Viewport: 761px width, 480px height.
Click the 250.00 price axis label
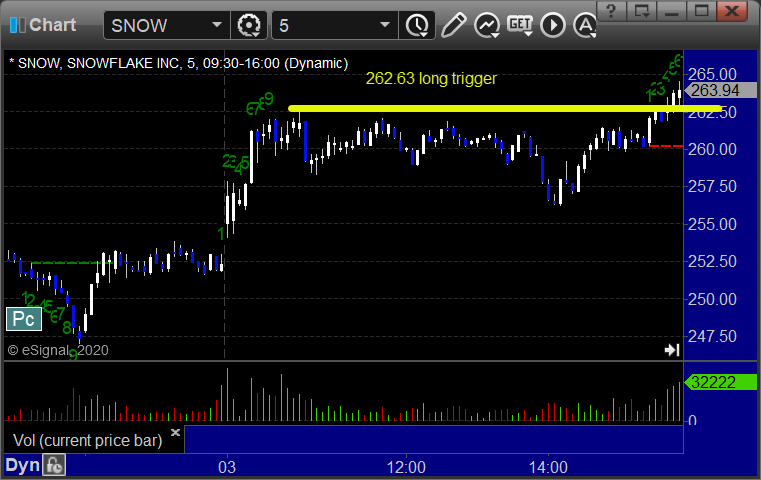[x=712, y=299]
